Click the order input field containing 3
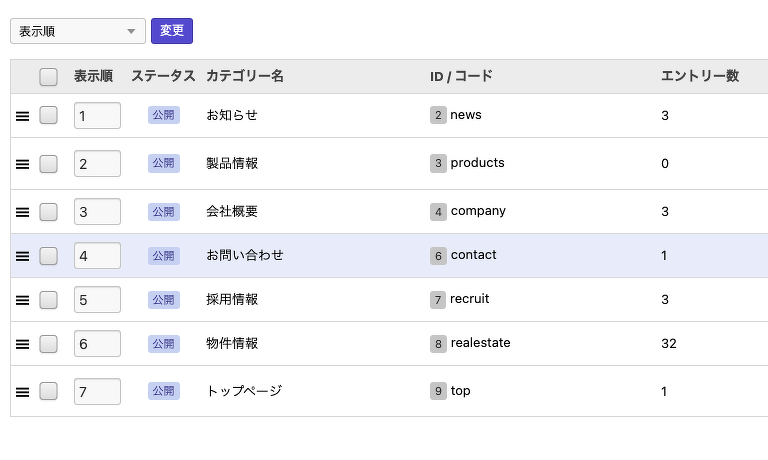The width and height of the screenshot is (768, 460). 97,211
